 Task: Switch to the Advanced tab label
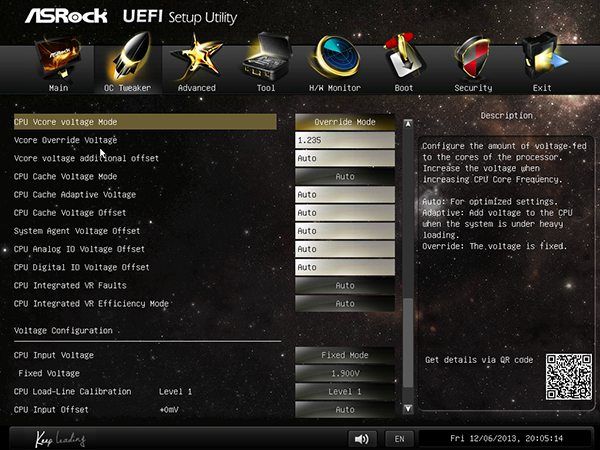[196, 88]
